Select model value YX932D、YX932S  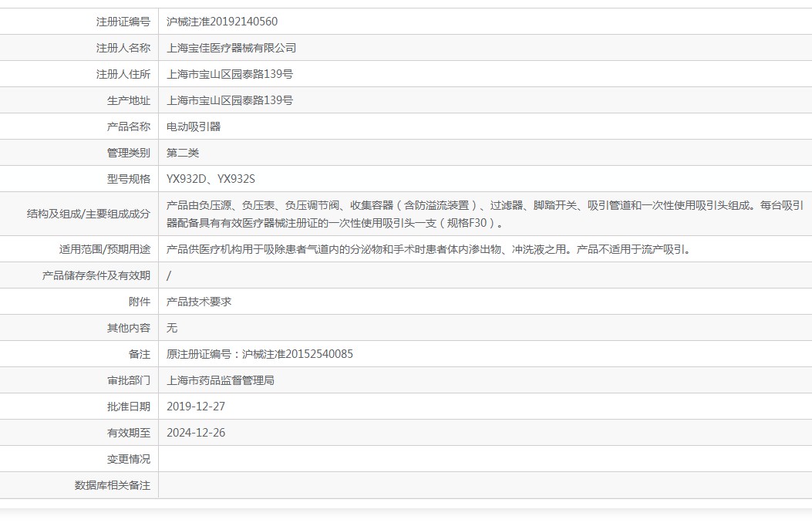(211, 179)
